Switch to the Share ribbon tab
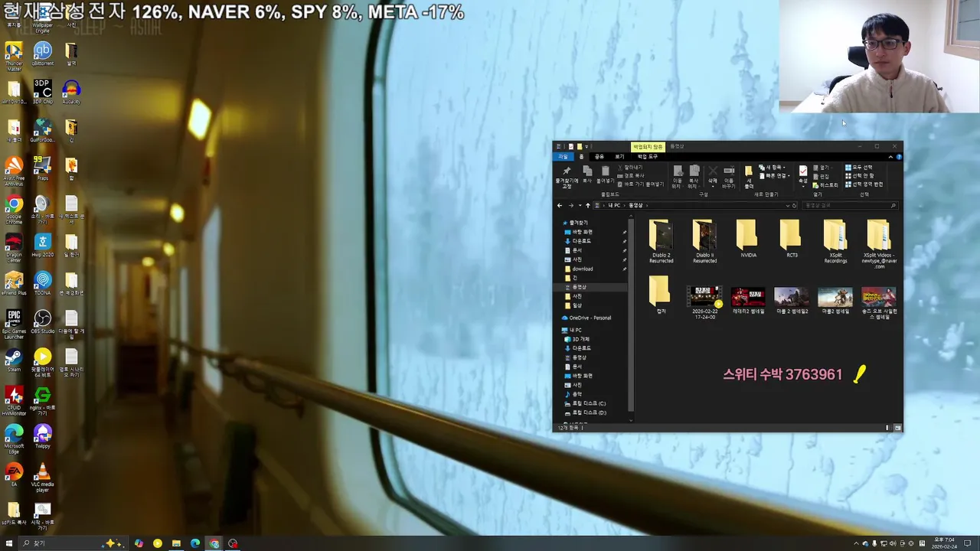980x551 pixels. click(599, 156)
